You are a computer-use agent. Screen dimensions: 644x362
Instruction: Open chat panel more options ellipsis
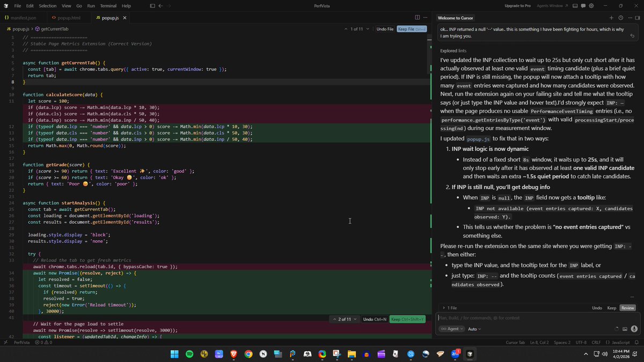[629, 17]
